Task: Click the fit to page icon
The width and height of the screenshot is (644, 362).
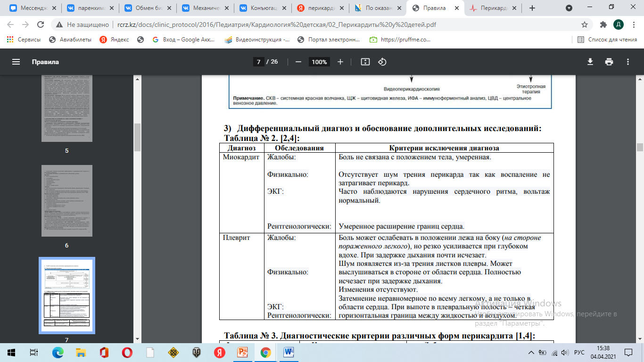Action: (365, 62)
